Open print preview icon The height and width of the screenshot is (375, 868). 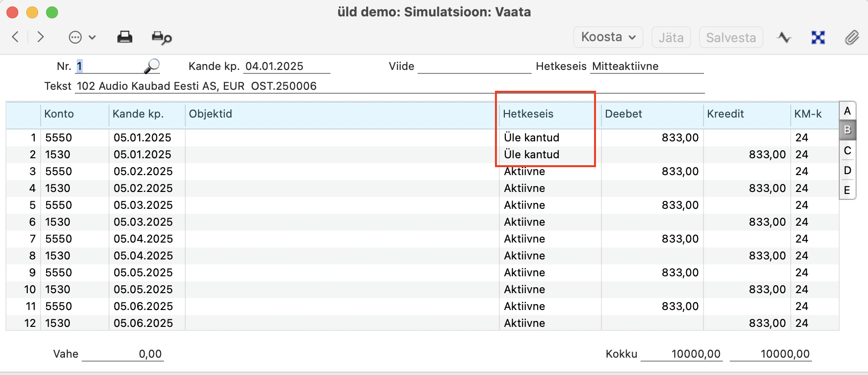point(162,38)
